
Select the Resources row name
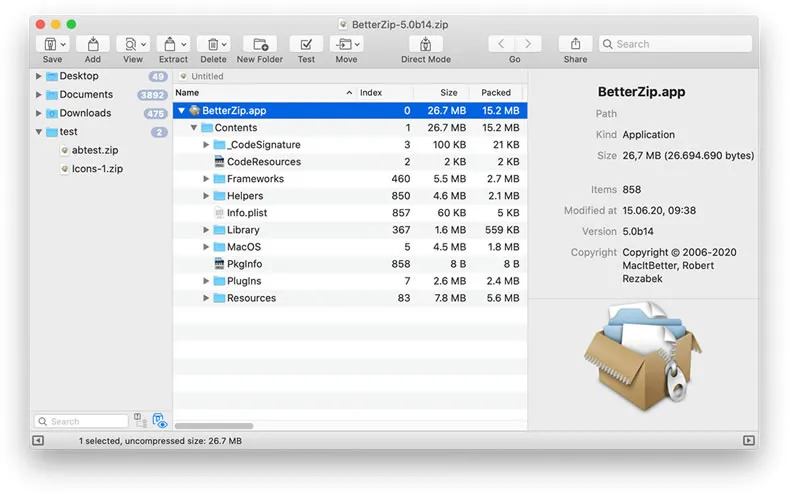251,298
